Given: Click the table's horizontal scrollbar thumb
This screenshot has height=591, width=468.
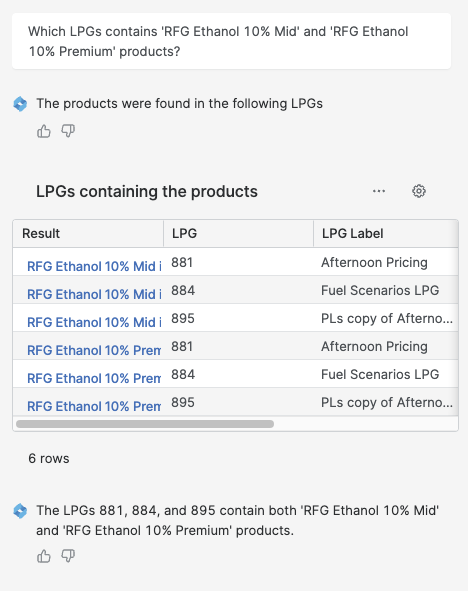Looking at the screenshot, I should point(145,424).
